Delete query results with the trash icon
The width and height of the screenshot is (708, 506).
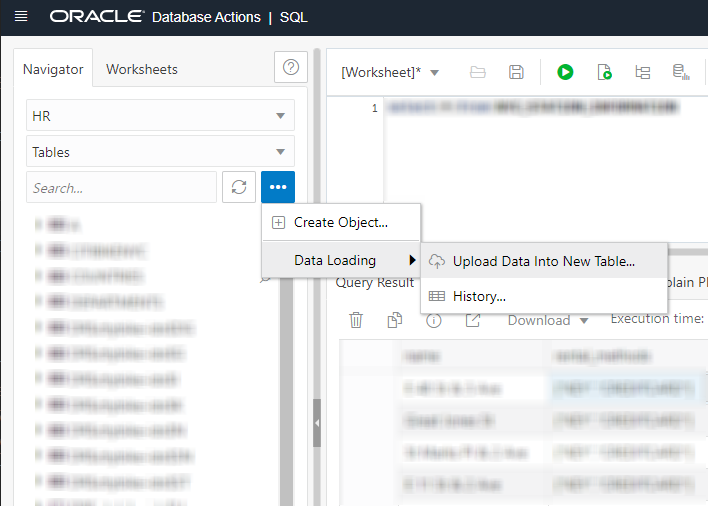(356, 320)
